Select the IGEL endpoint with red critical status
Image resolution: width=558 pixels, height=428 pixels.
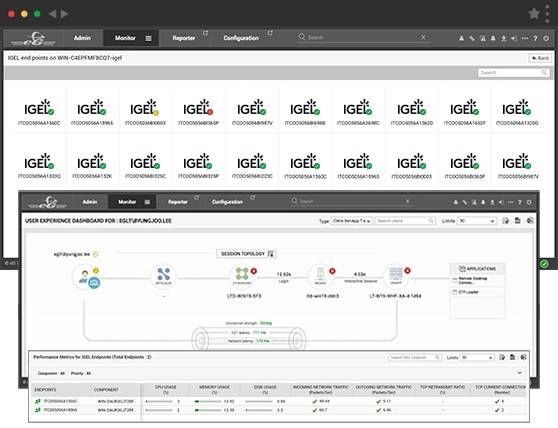[x=198, y=112]
